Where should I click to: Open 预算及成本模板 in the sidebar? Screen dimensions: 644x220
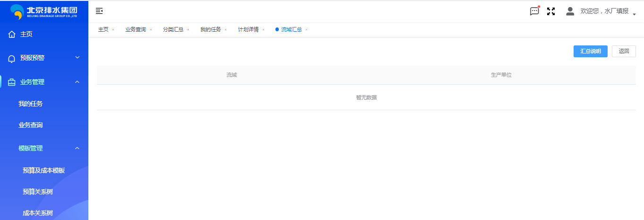43,170
